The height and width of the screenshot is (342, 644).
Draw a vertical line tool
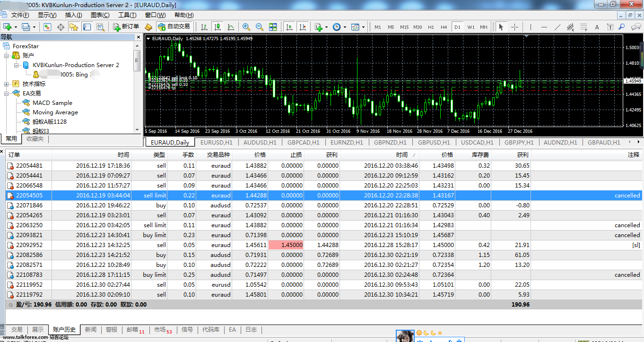531,27
